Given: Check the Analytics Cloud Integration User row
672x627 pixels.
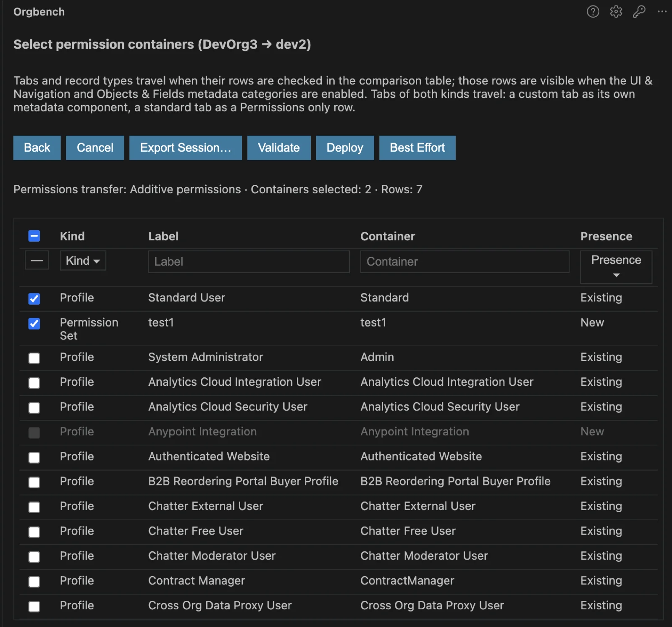Looking at the screenshot, I should click(x=34, y=383).
